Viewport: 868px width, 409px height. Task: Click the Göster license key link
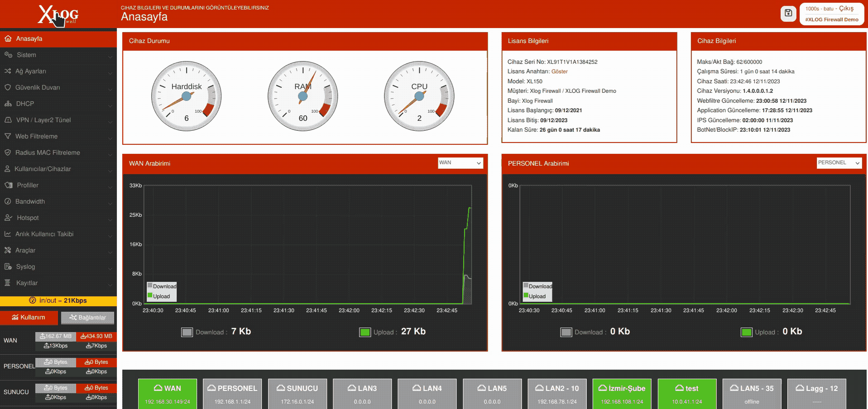click(x=559, y=71)
